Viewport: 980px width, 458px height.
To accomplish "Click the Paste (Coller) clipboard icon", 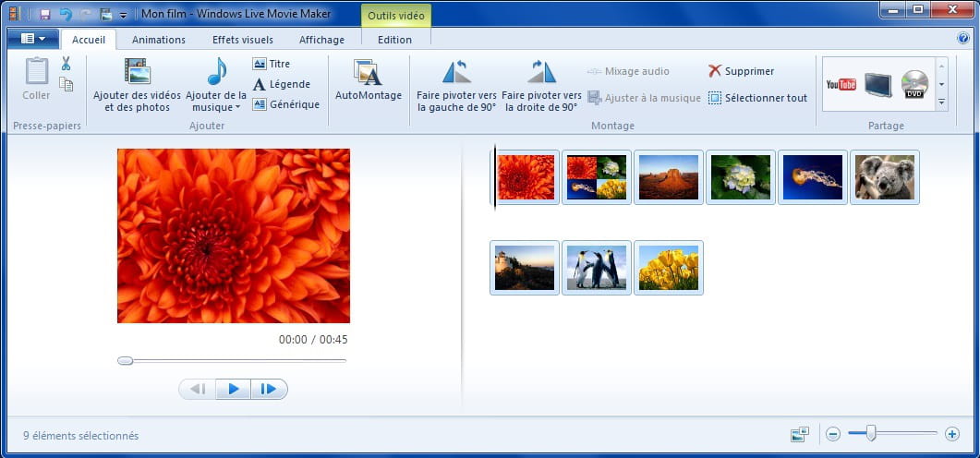I will [x=36, y=71].
